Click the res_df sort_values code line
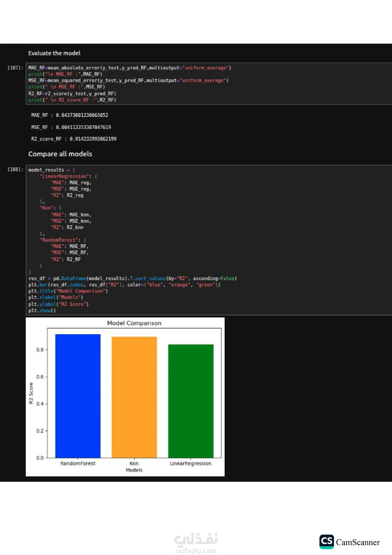 click(x=133, y=278)
